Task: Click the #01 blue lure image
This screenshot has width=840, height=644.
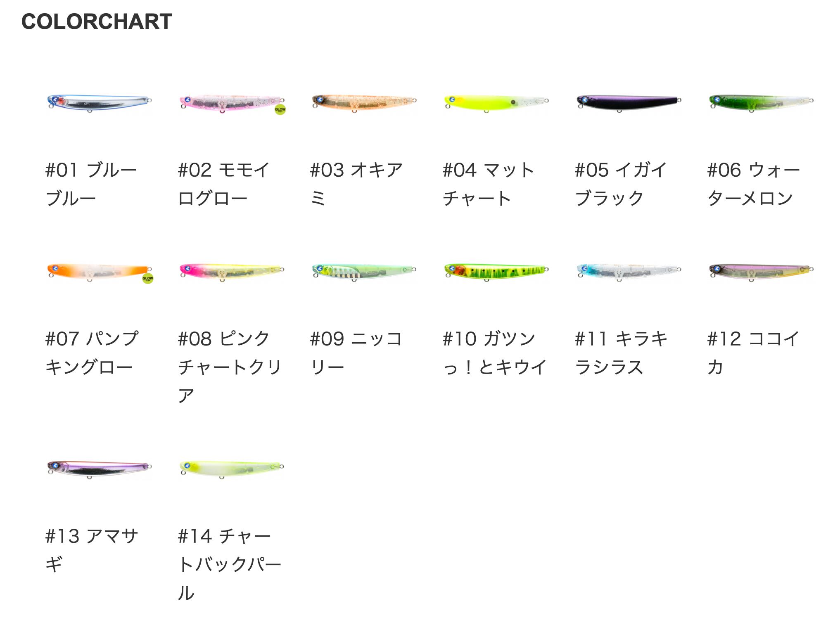Action: click(x=99, y=102)
